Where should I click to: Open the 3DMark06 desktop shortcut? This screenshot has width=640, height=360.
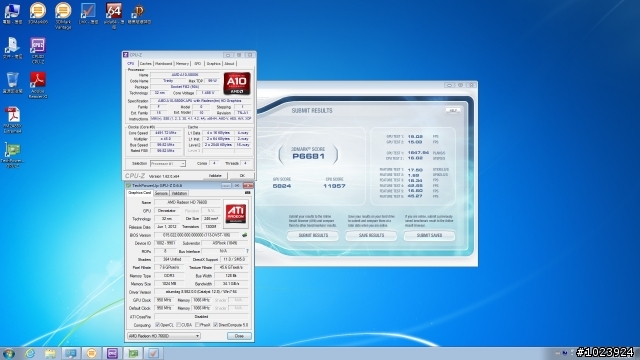38,13
